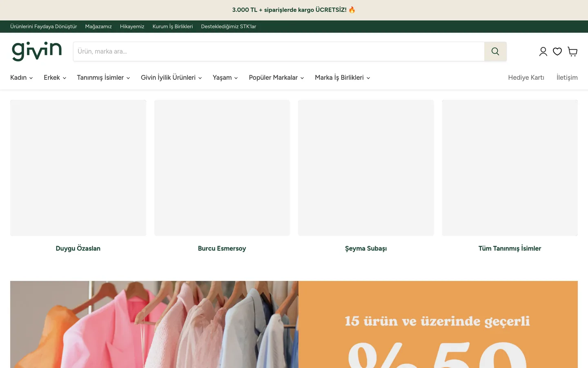Expand the Tanınmış İsimler dropdown menu

pyautogui.click(x=103, y=78)
